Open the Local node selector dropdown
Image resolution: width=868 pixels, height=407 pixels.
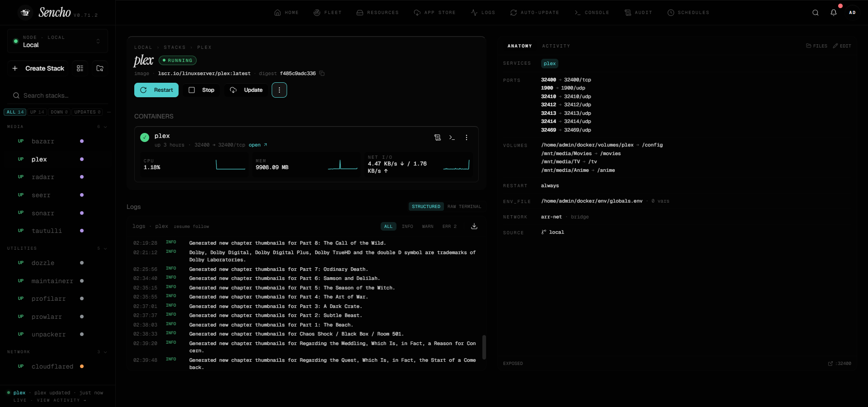57,41
